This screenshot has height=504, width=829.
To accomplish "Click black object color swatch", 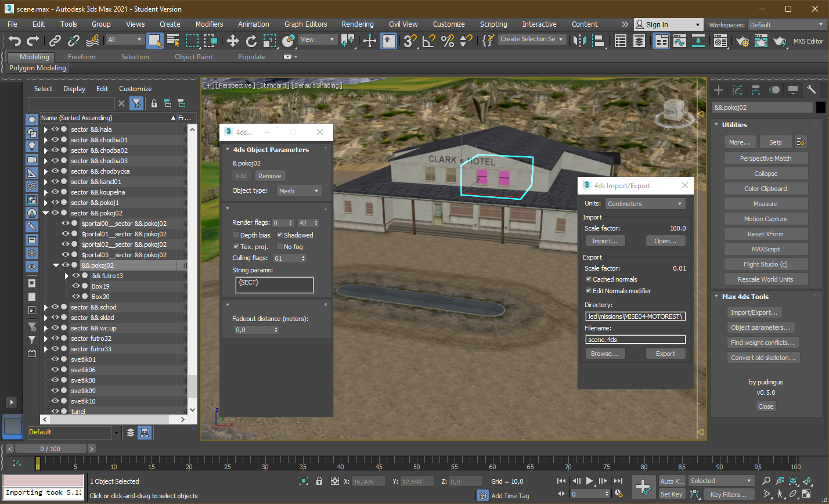I will click(820, 107).
